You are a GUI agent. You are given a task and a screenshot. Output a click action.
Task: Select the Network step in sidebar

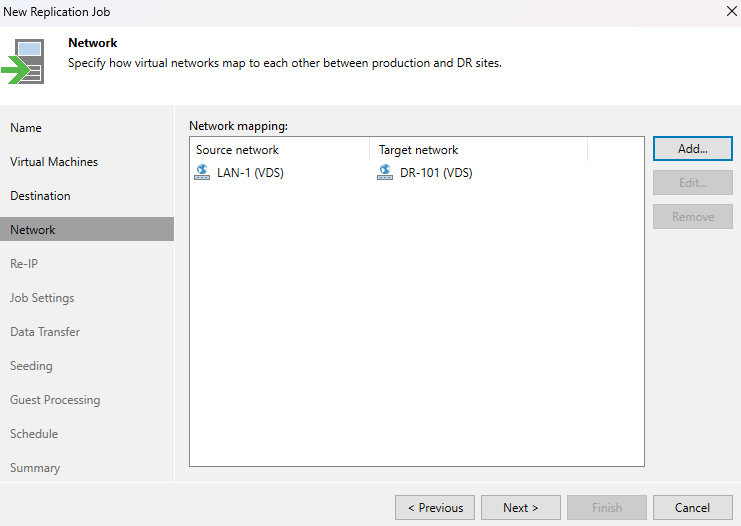click(x=87, y=229)
